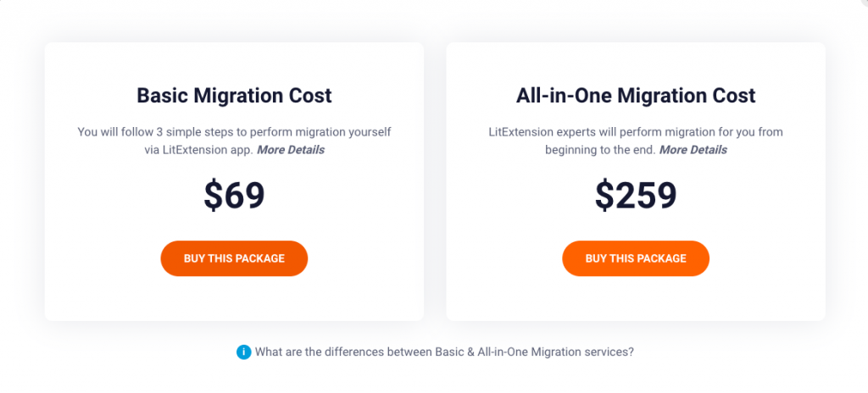Click the dollar sign of the $259 price

click(x=604, y=196)
